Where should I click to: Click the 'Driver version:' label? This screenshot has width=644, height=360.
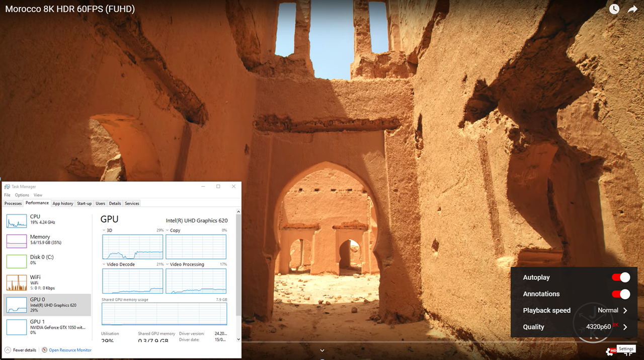[x=191, y=333]
